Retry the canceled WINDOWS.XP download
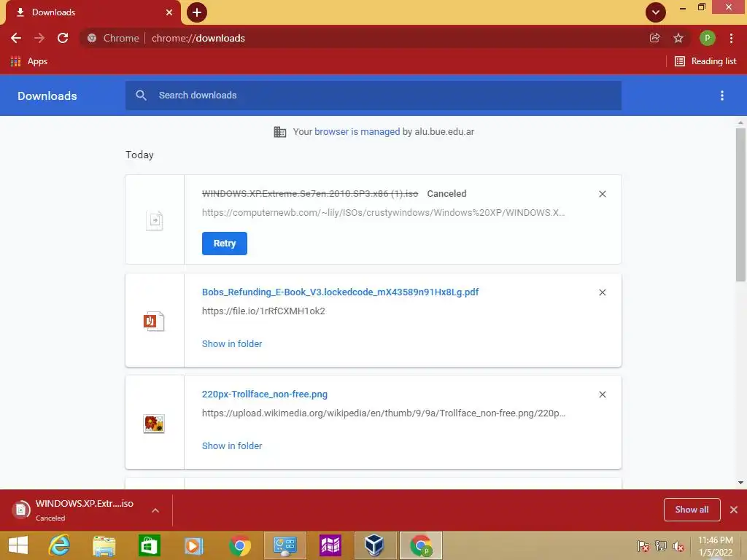Image resolution: width=747 pixels, height=560 pixels. click(225, 244)
